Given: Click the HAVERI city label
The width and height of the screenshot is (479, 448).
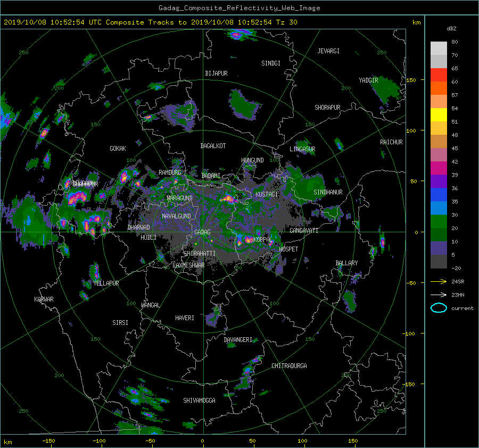Looking at the screenshot, I should click(x=185, y=318).
